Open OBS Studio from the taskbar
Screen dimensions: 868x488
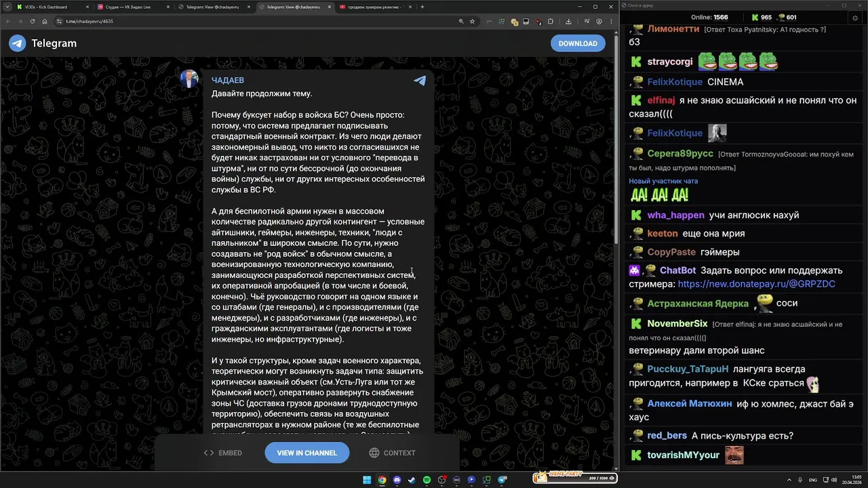441,480
